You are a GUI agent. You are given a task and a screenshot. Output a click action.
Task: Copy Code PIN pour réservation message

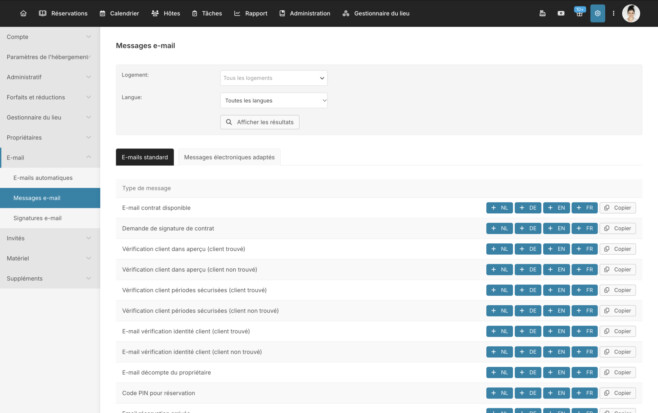[x=618, y=393]
